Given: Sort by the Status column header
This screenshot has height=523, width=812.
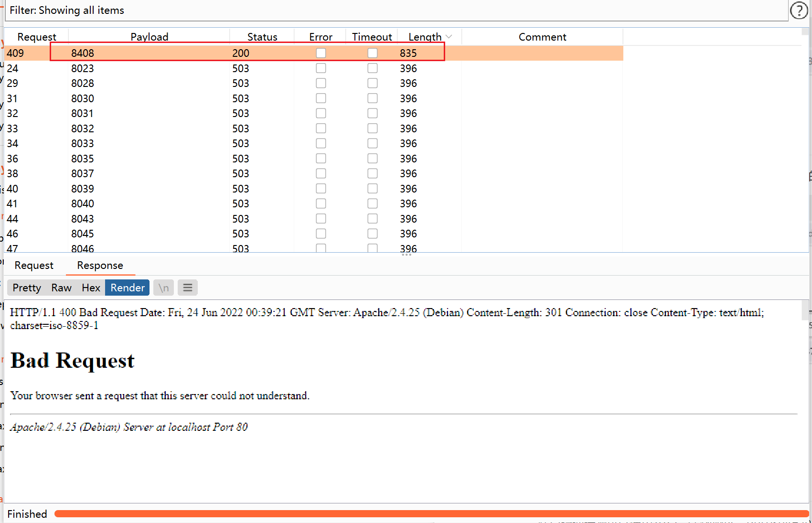Looking at the screenshot, I should tap(262, 37).
